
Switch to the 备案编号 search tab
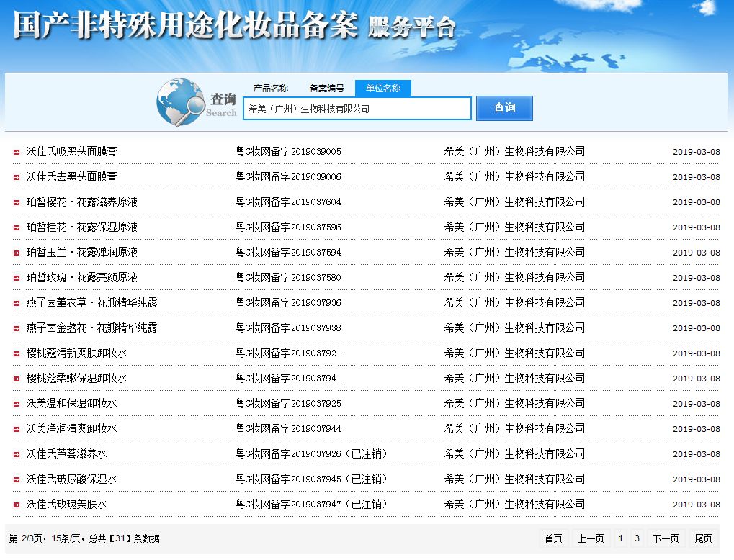pos(327,89)
